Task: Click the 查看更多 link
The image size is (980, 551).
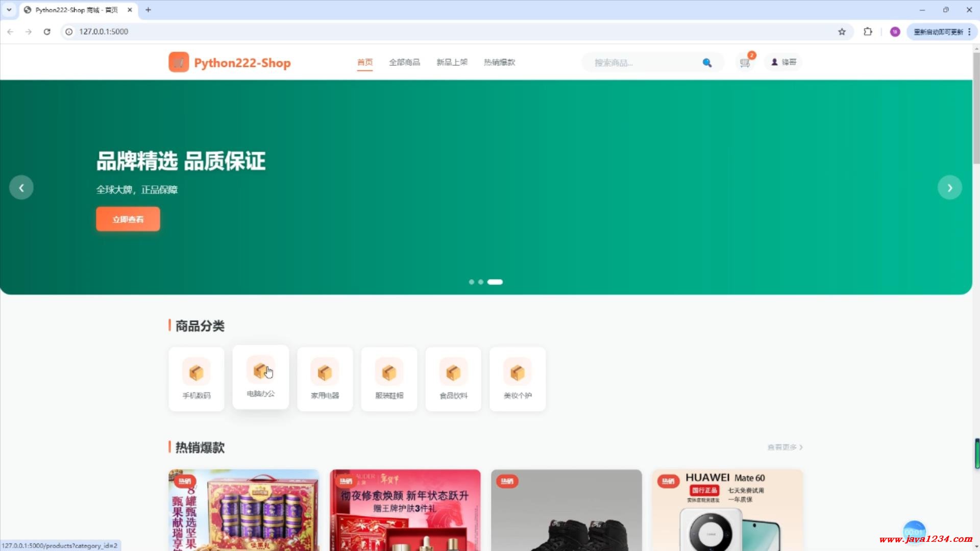Action: (785, 447)
